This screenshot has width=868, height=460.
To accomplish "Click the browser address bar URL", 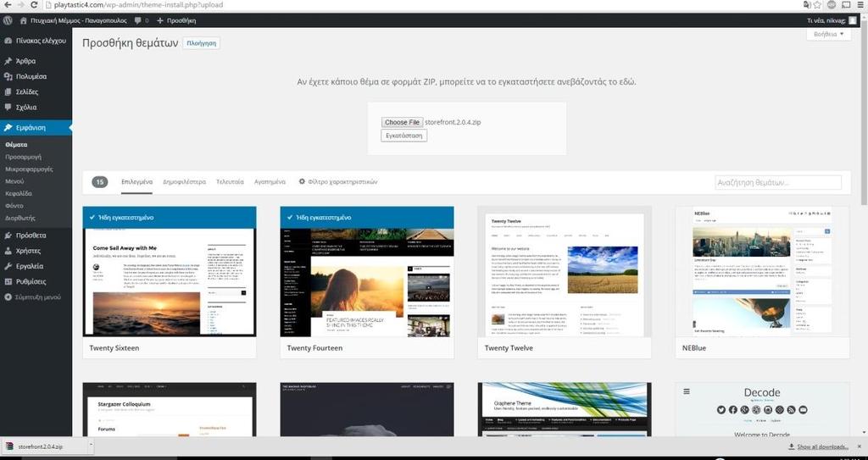I will [x=138, y=5].
